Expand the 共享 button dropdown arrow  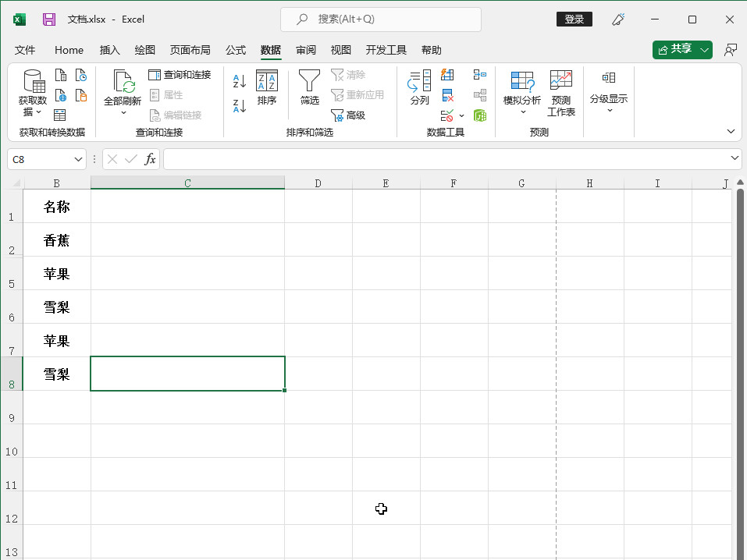click(705, 50)
